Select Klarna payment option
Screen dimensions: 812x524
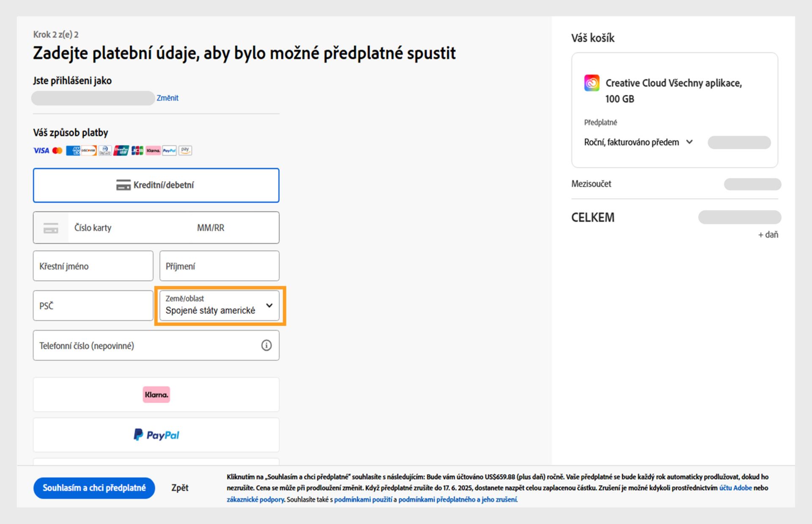coord(156,395)
